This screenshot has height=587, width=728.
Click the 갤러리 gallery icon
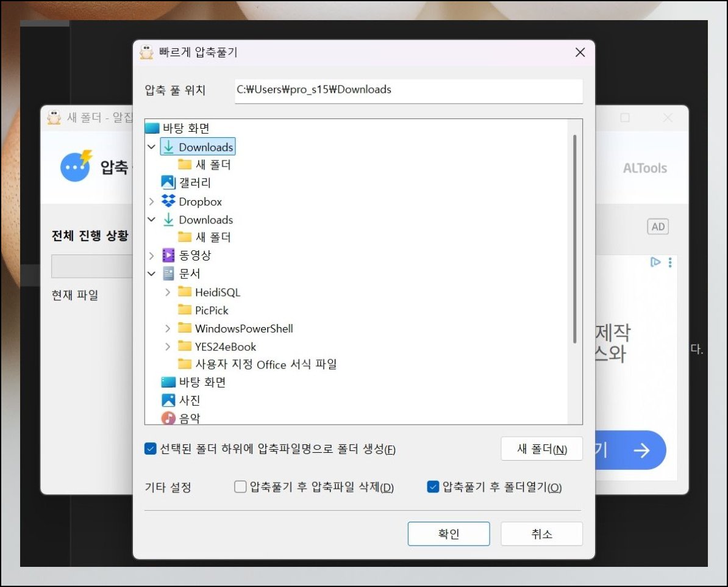click(168, 182)
